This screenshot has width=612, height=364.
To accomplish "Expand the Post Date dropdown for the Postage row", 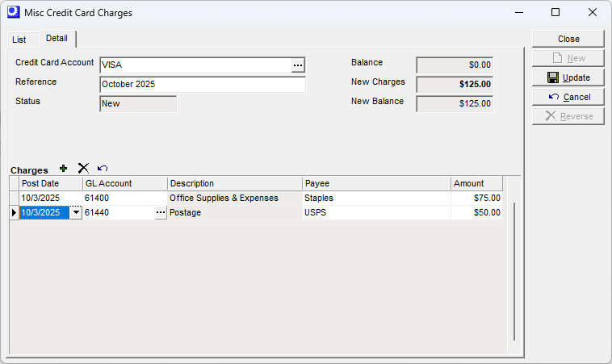I will coord(76,212).
